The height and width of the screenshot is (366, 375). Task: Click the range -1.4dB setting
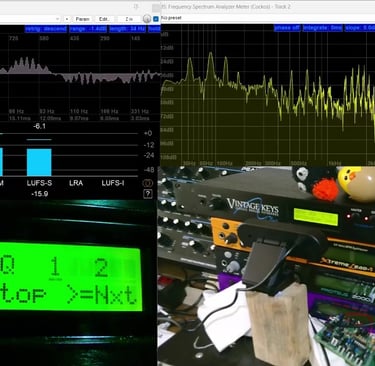(88, 29)
